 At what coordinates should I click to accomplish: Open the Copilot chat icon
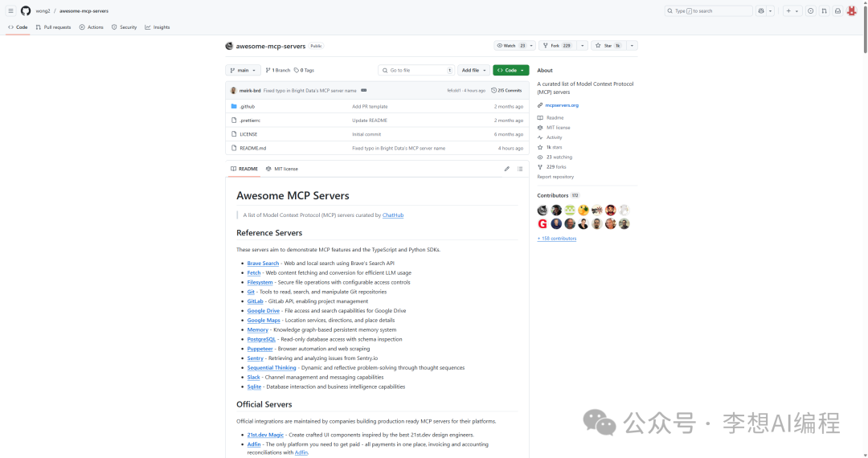[761, 11]
